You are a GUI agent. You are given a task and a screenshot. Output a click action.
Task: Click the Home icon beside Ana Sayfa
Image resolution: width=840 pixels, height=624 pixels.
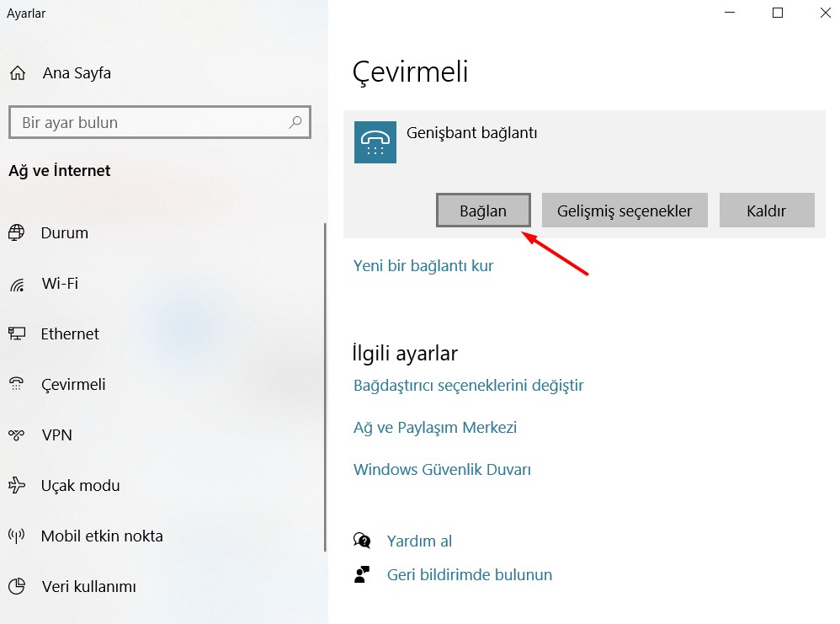click(x=18, y=73)
